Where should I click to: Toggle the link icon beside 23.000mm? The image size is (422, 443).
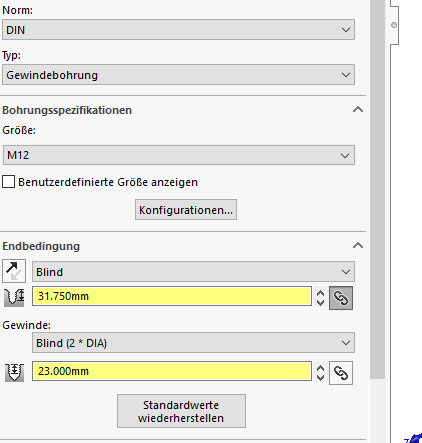341,373
